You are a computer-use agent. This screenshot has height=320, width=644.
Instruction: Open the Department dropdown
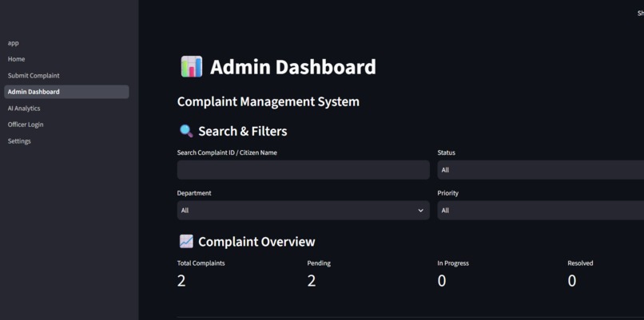pos(303,210)
